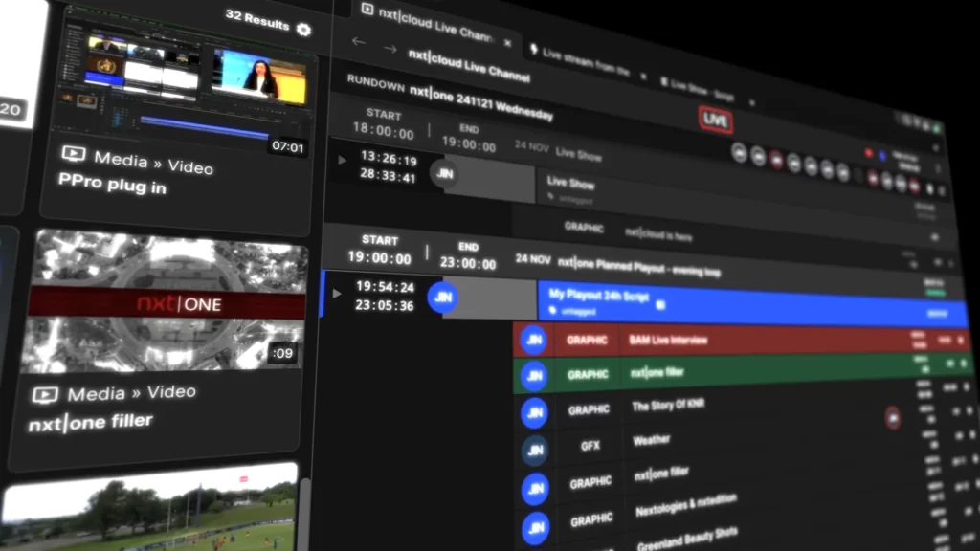
Task: Expand the My Playout 24h Script block
Action: coord(336,293)
